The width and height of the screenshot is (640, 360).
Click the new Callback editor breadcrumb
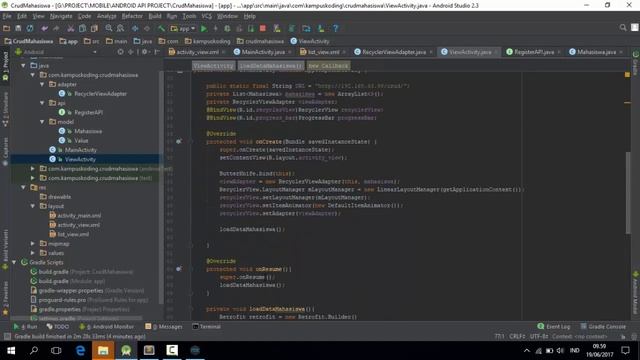(x=328, y=66)
